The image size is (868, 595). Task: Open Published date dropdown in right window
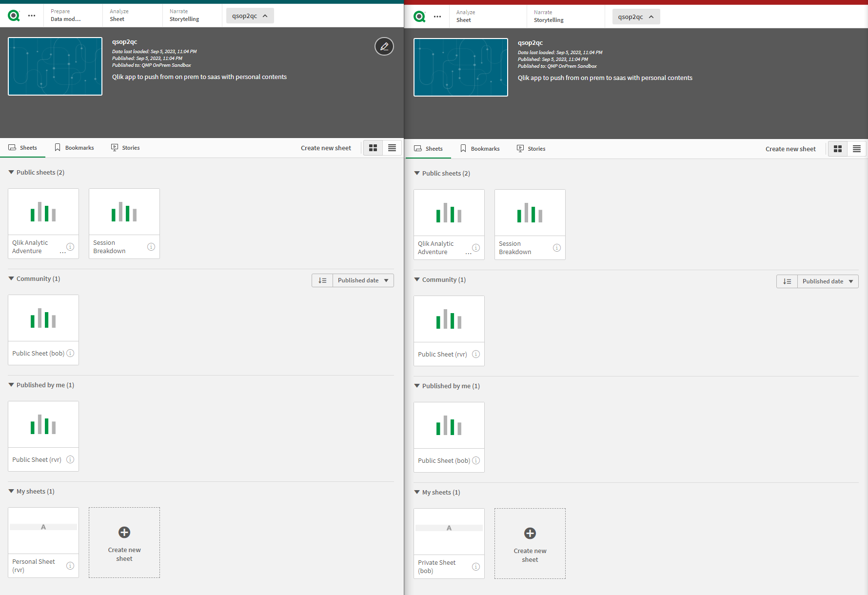[x=828, y=281]
